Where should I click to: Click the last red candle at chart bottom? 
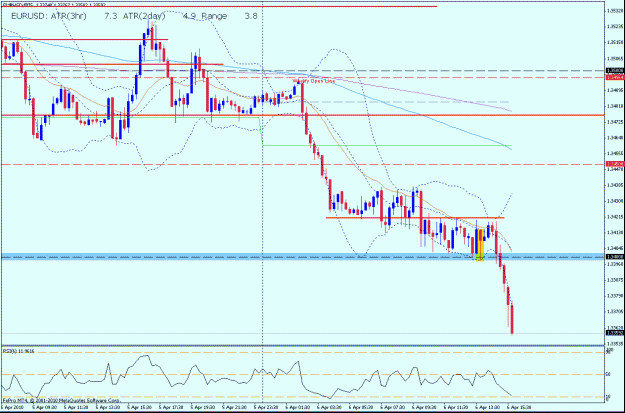tap(512, 319)
